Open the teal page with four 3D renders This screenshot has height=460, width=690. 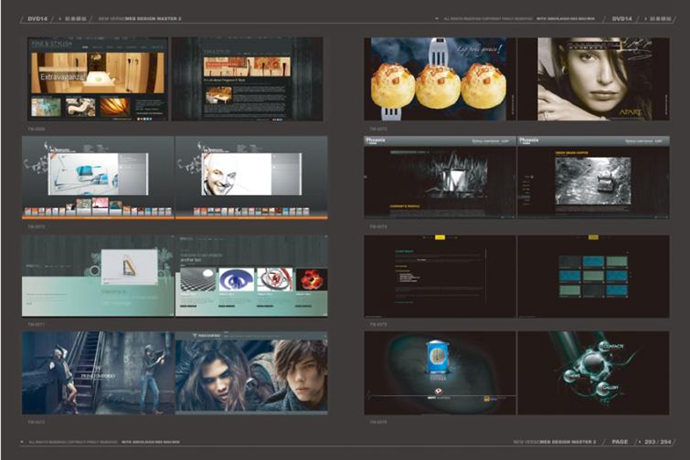251,276
